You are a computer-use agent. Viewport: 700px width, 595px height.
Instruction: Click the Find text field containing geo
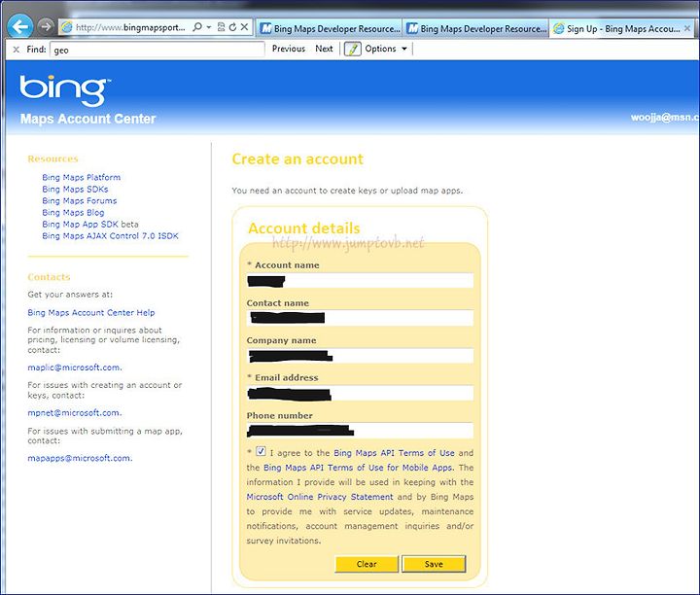coord(157,50)
